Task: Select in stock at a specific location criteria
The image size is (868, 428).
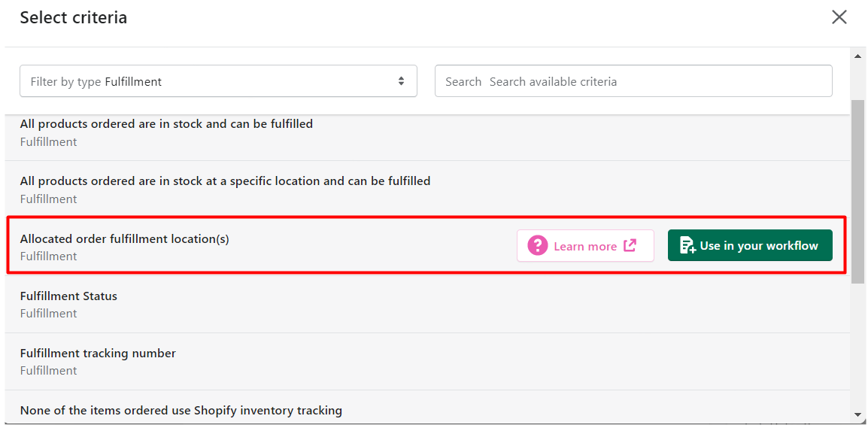Action: (427, 190)
